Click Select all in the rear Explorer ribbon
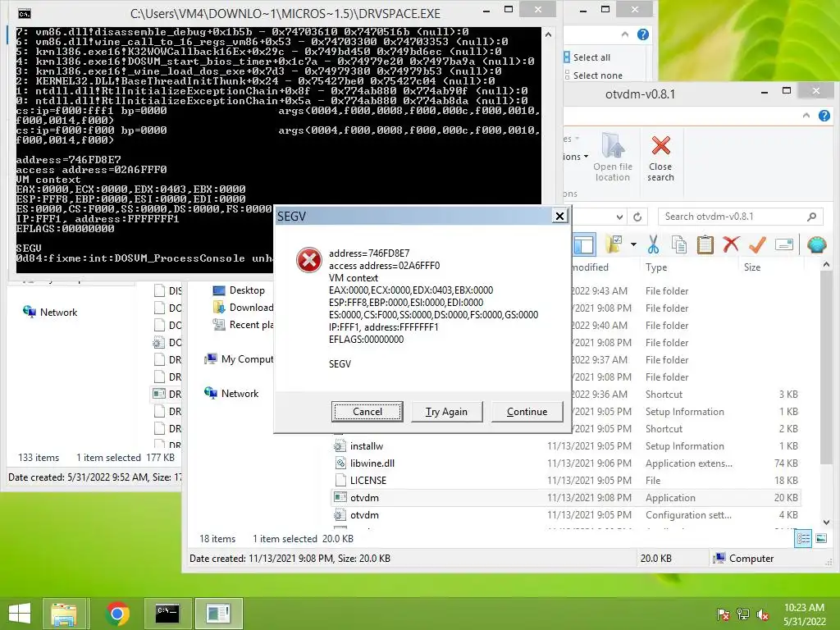Screen dimensions: 840x630 587,57
